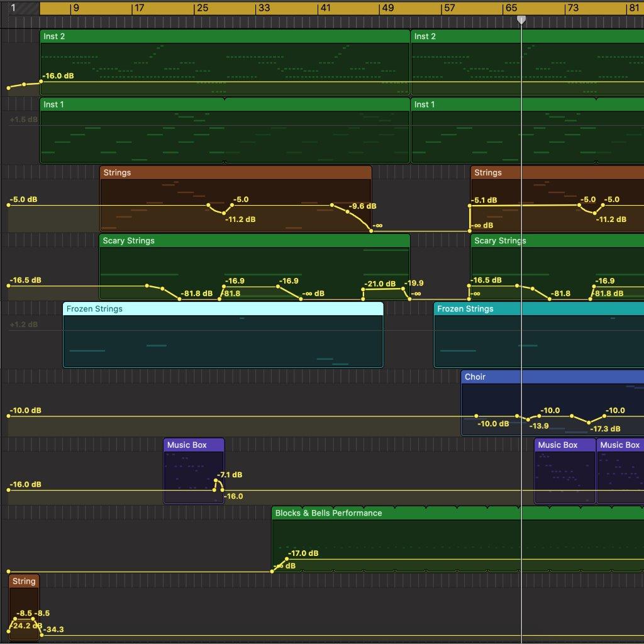Click the -21.0 dB Scary Strings automation point
Viewport: 644px width, 644px height.
pos(364,289)
